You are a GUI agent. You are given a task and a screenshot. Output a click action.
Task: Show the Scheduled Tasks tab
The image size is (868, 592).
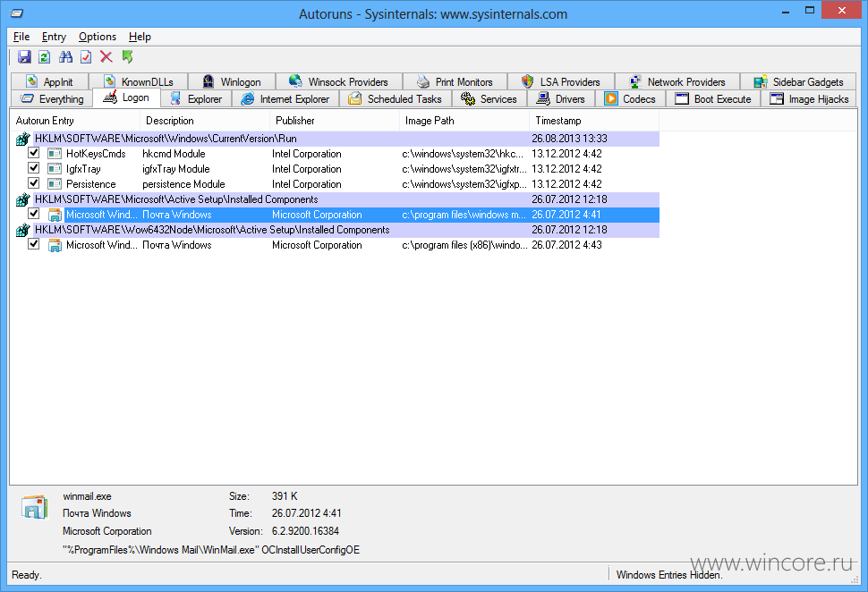coord(396,99)
